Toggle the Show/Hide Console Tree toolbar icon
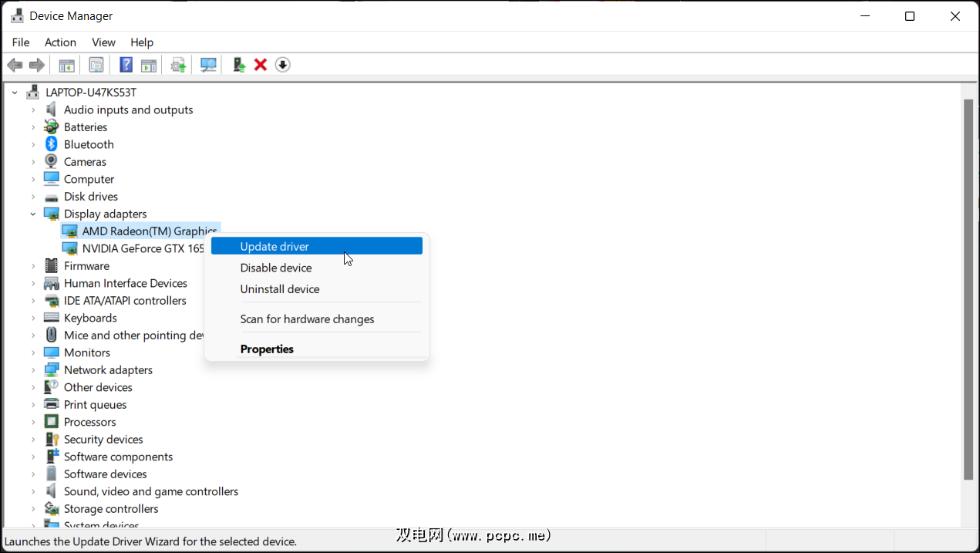Image resolution: width=980 pixels, height=553 pixels. coord(67,65)
